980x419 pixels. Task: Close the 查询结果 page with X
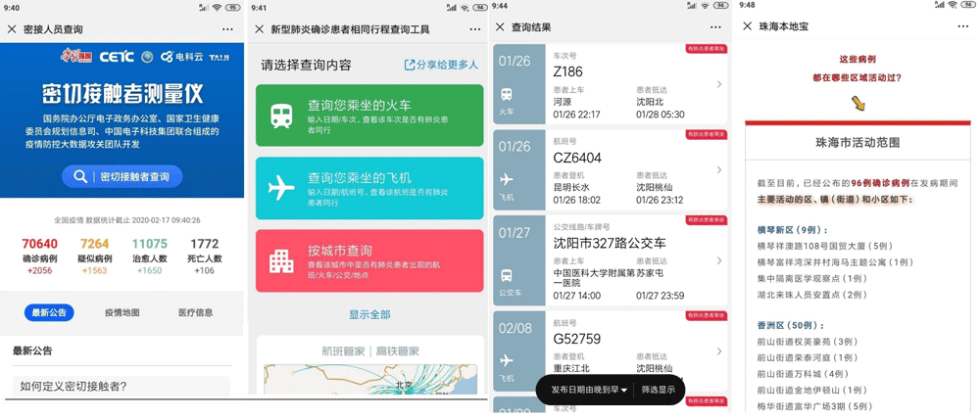tap(500, 26)
